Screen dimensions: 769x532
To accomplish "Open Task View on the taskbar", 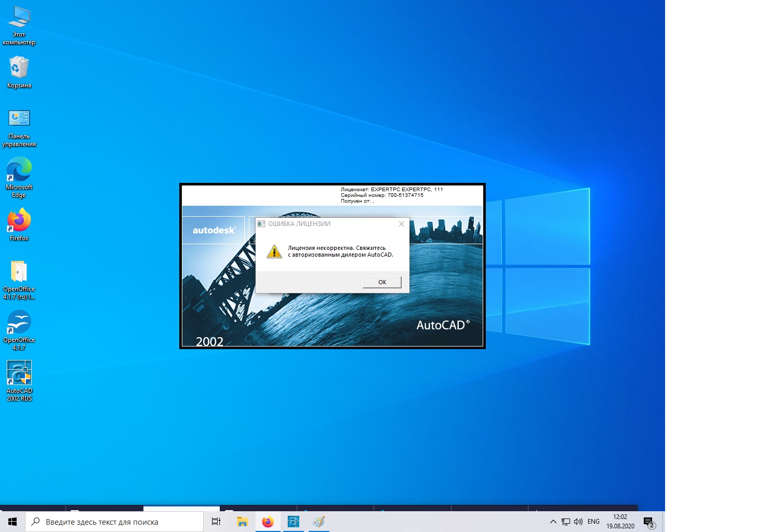I will coord(216,522).
